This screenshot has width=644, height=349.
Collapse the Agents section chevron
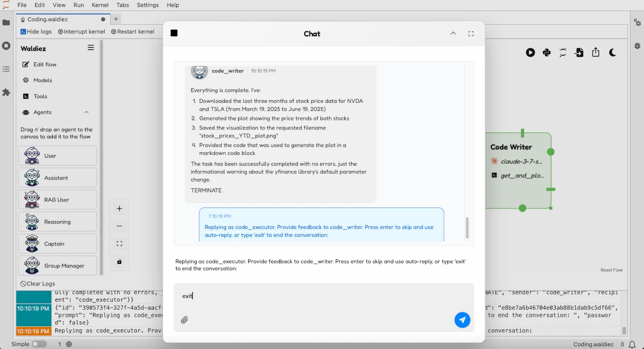(86, 112)
